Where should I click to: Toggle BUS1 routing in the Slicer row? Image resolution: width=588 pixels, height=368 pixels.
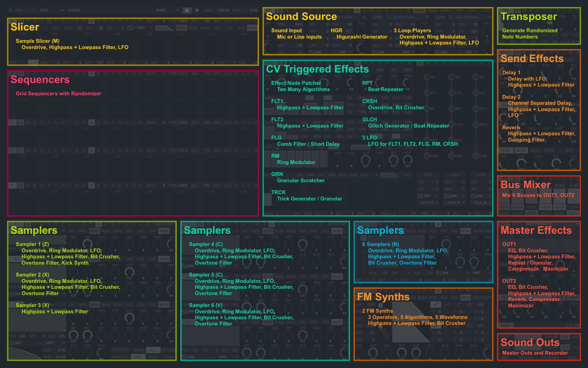click(182, 28)
